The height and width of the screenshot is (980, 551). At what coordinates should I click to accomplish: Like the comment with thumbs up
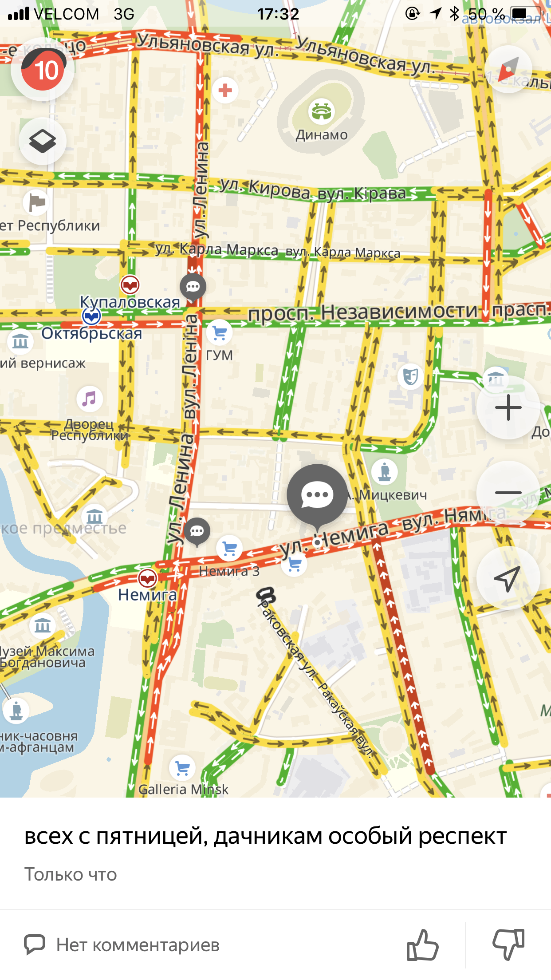(422, 944)
